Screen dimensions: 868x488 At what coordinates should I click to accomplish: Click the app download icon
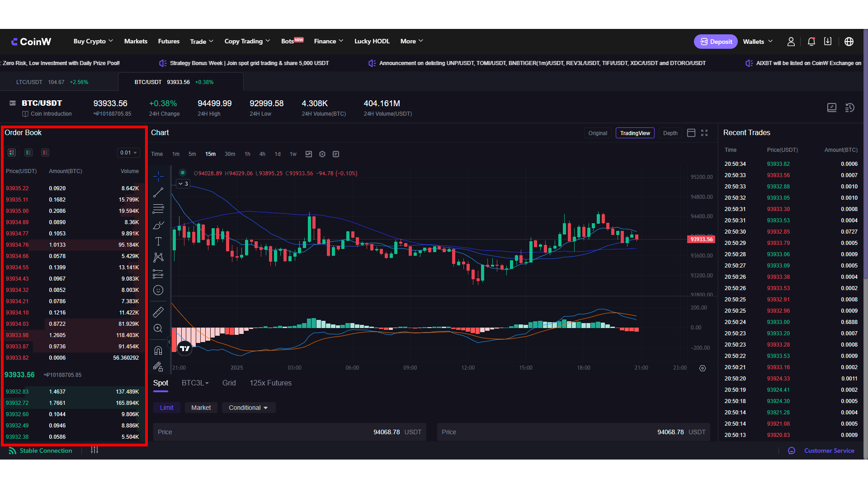pyautogui.click(x=828, y=42)
